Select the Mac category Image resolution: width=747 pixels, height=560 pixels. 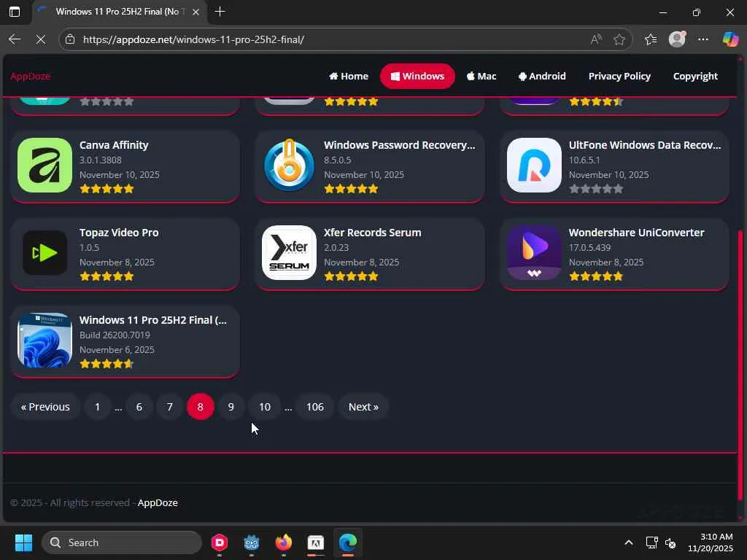coord(481,76)
